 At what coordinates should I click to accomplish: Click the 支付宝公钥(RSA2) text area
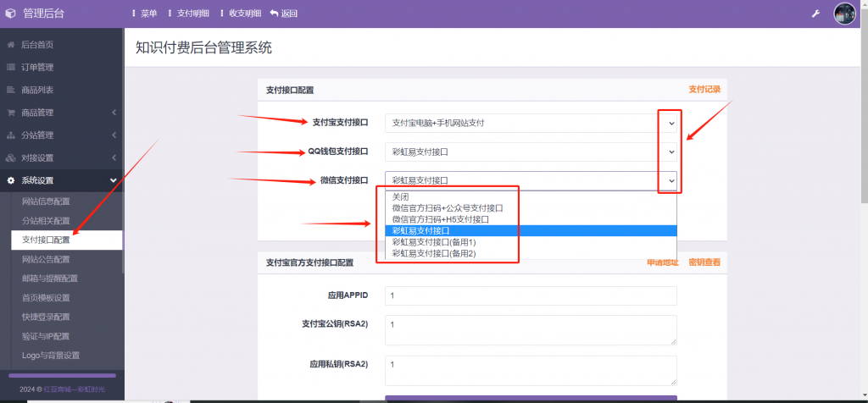(531, 330)
